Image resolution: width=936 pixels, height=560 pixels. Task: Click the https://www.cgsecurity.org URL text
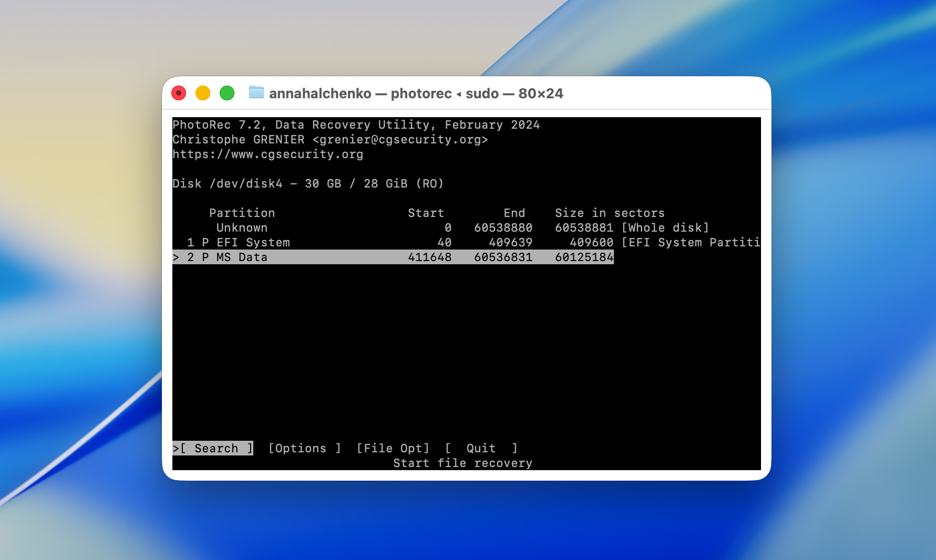coord(268,154)
